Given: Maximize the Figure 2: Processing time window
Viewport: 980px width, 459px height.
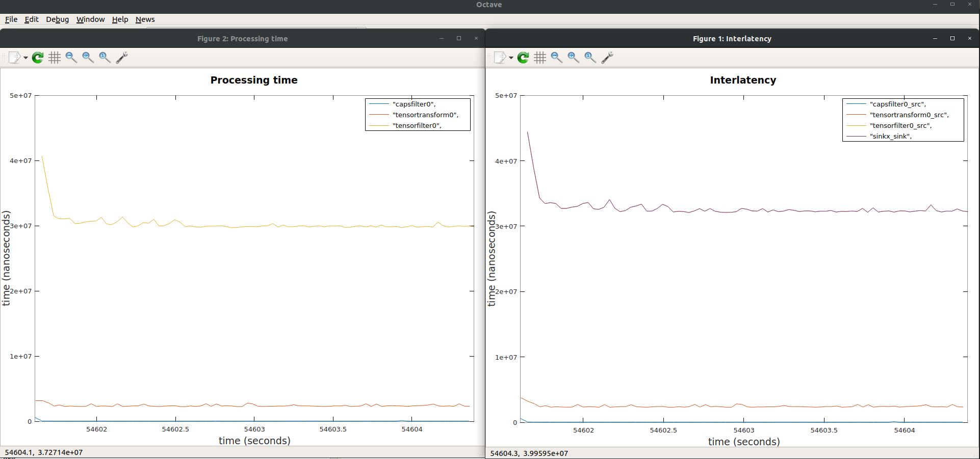Looking at the screenshot, I should (459, 39).
